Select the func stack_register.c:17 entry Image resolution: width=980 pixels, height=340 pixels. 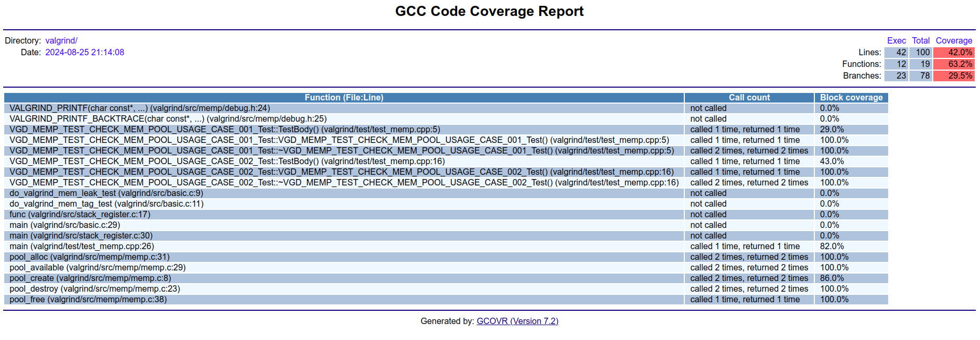[x=80, y=214]
